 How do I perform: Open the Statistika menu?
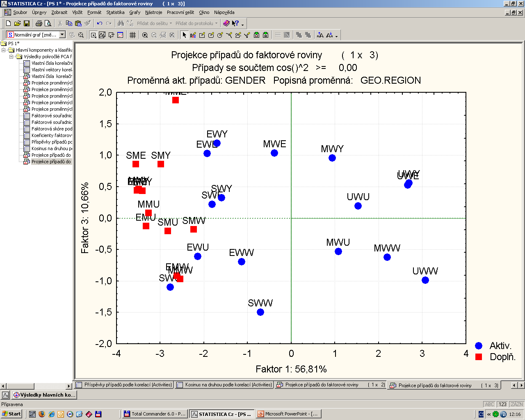[x=115, y=12]
